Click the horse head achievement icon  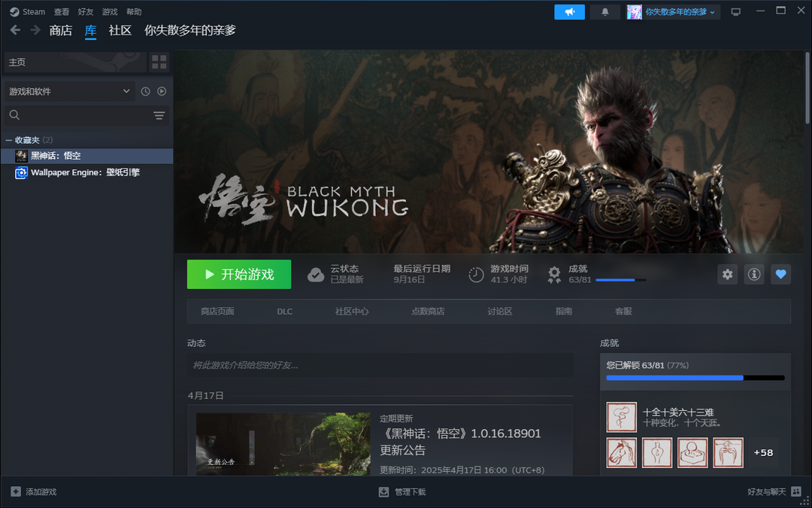coord(622,452)
